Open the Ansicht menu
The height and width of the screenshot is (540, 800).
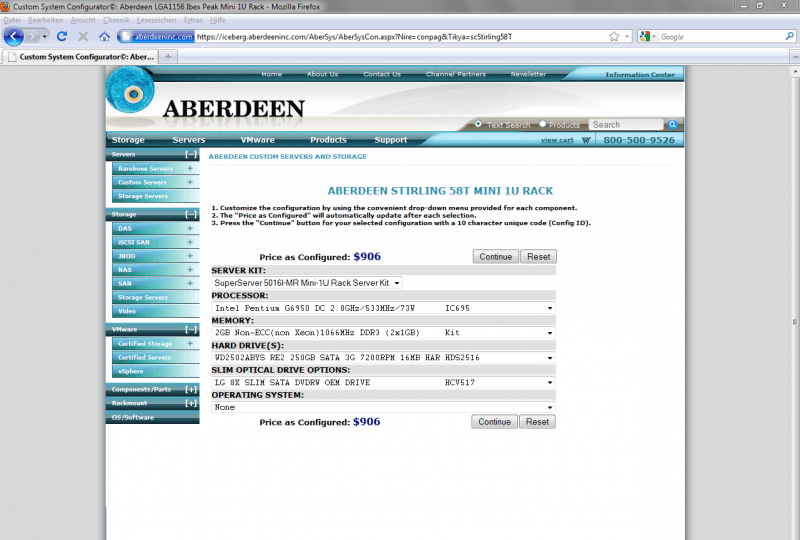[x=83, y=20]
